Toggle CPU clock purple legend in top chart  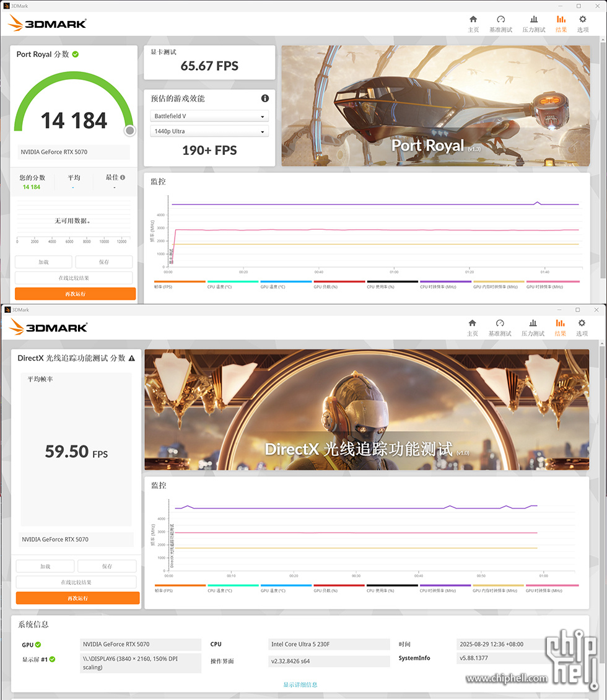445,284
